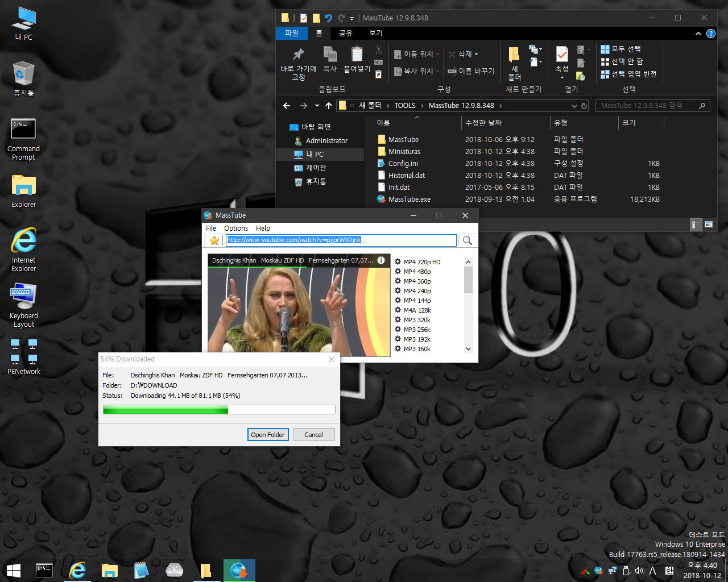Click the magnifier search icon beside the URL field
Viewport: 728px width, 582px height.
click(x=468, y=240)
